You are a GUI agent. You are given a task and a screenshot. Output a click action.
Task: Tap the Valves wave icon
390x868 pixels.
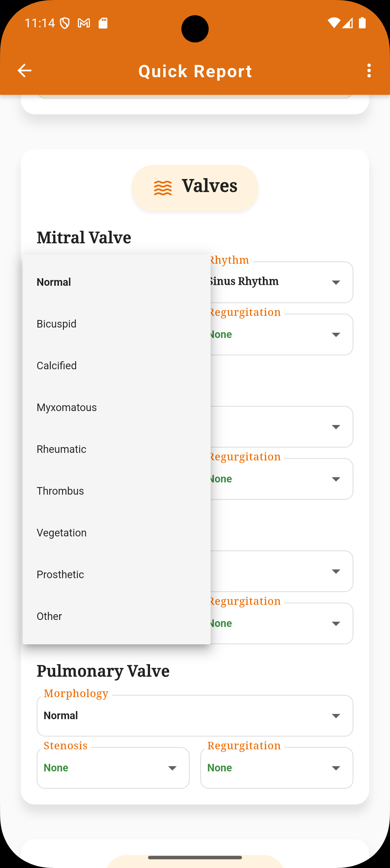pos(163,188)
